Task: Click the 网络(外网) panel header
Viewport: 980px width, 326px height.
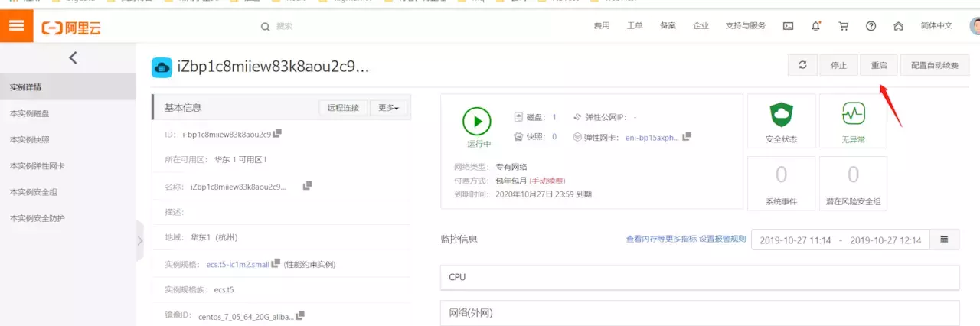Action: (700, 313)
